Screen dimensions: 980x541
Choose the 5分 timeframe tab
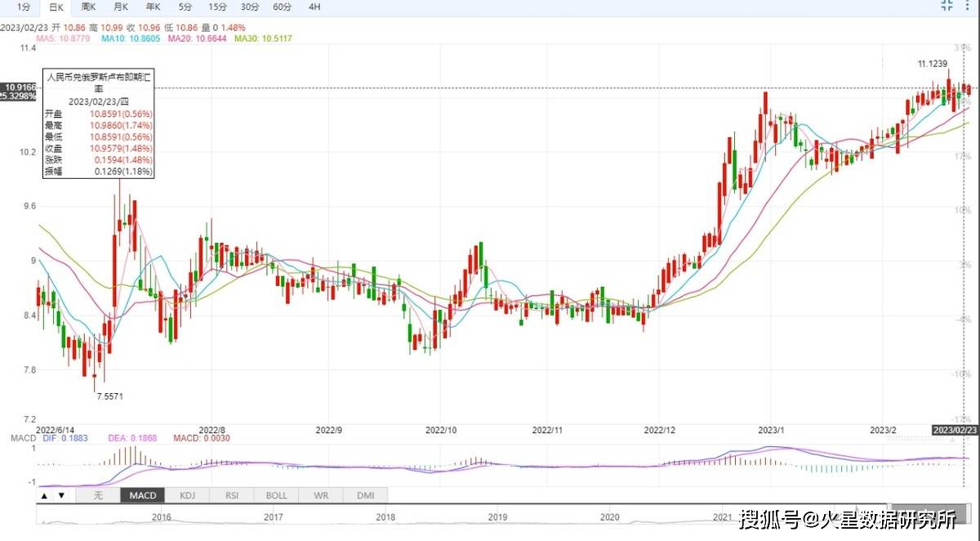pyautogui.click(x=185, y=7)
